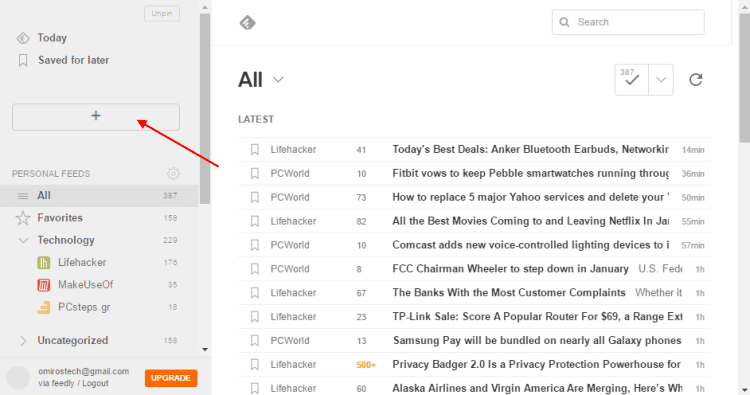Select the All personal feeds item
750x395 pixels.
pyautogui.click(x=99, y=196)
